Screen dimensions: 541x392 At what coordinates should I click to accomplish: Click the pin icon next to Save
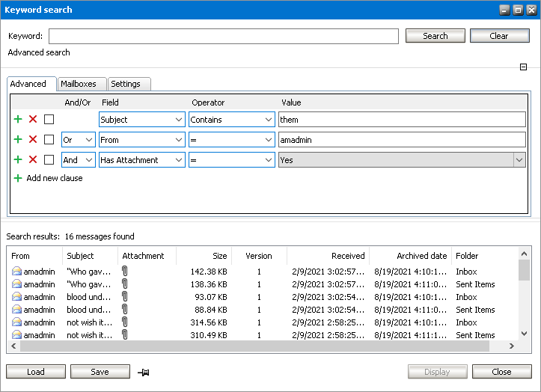(144, 372)
